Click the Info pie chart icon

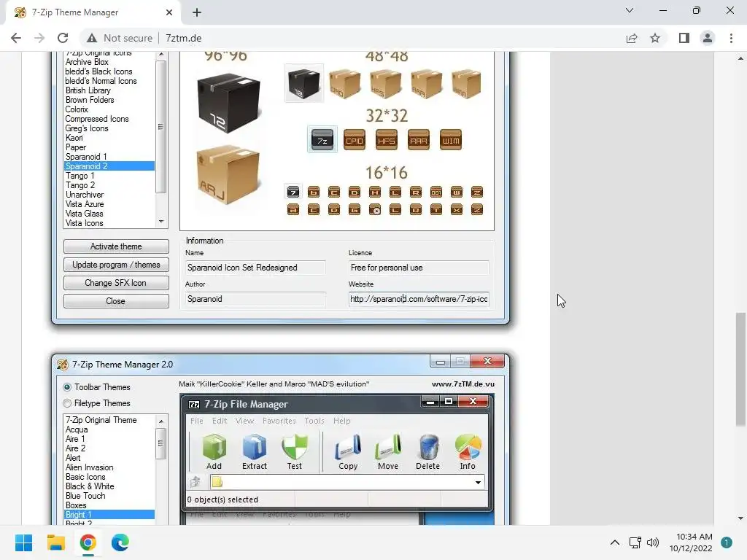point(468,448)
